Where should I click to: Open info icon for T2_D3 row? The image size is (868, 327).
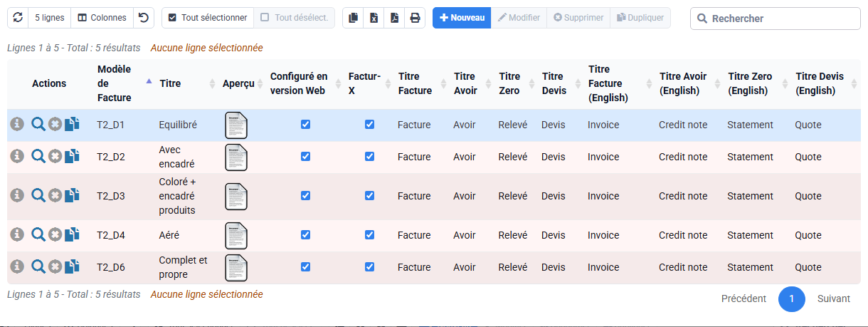pyautogui.click(x=18, y=196)
